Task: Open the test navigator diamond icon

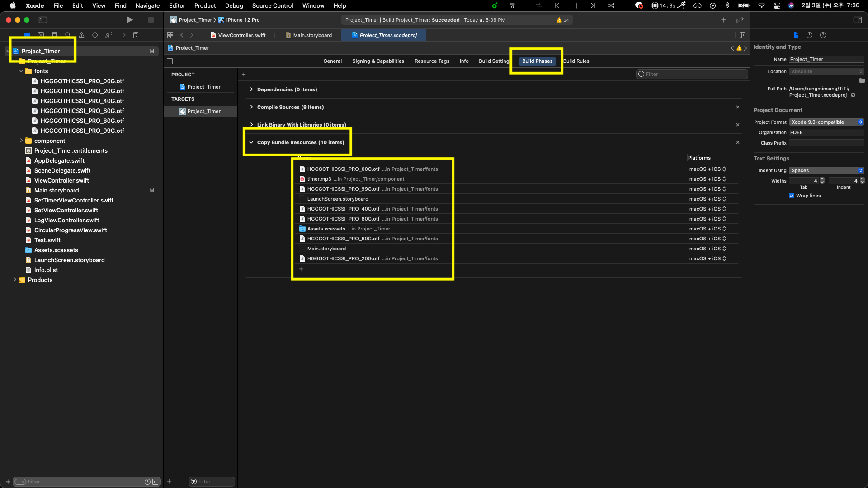Action: [95, 35]
